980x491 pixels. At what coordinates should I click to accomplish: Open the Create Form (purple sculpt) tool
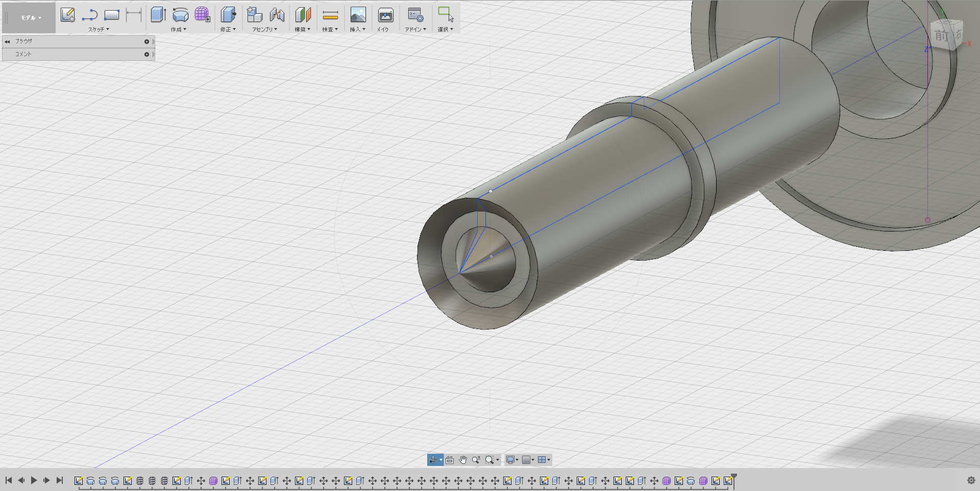click(202, 15)
